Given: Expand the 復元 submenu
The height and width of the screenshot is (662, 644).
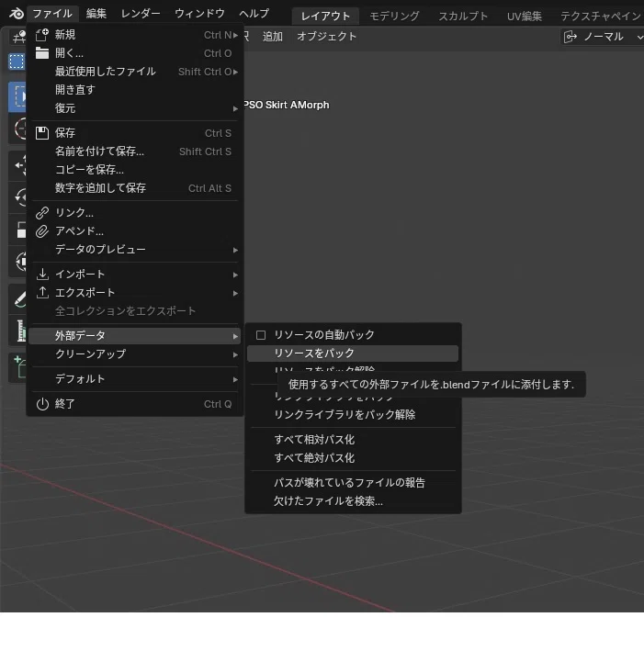Looking at the screenshot, I should point(135,108).
